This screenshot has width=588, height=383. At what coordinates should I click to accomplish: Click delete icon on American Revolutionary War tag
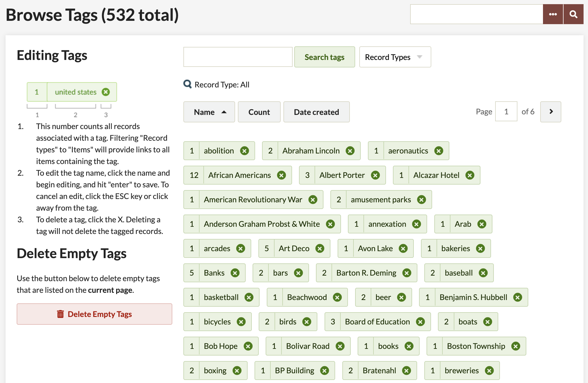(313, 200)
